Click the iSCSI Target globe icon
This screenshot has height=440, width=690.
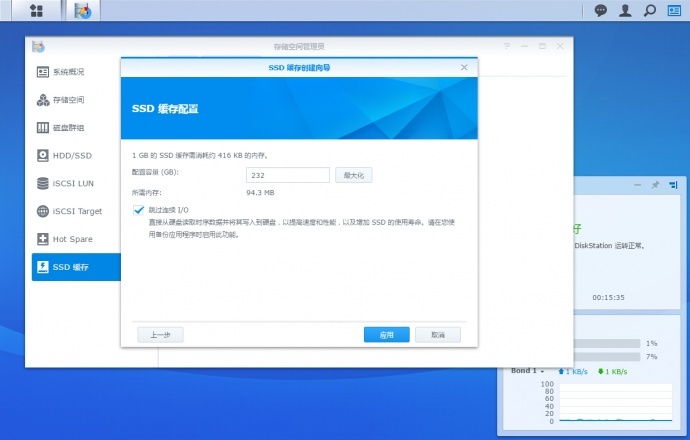pyautogui.click(x=43, y=211)
